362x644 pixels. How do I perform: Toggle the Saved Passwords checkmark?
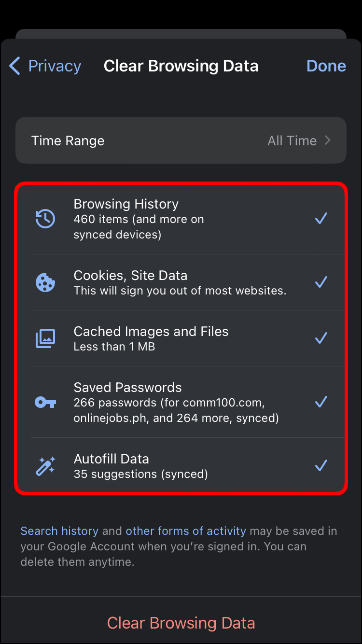coord(321,402)
